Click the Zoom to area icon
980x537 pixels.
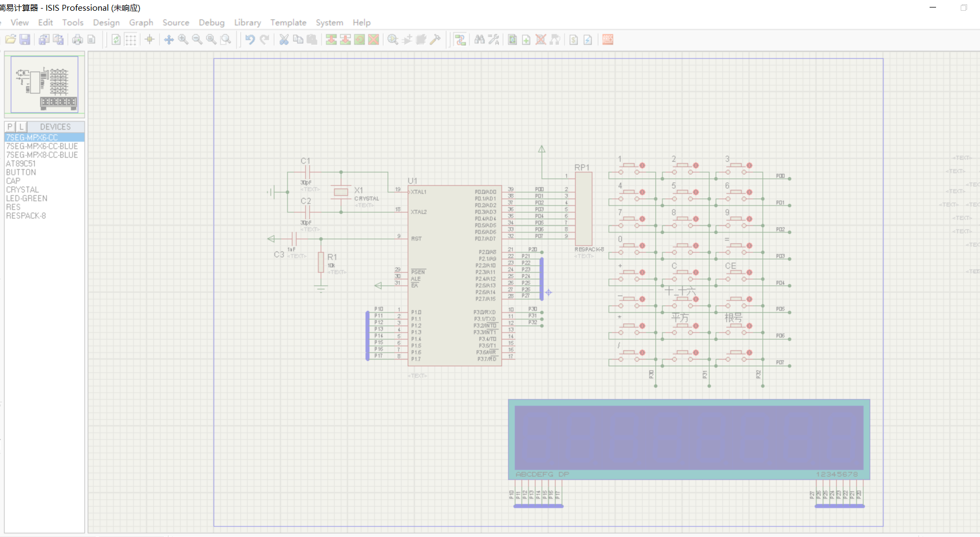(x=226, y=40)
